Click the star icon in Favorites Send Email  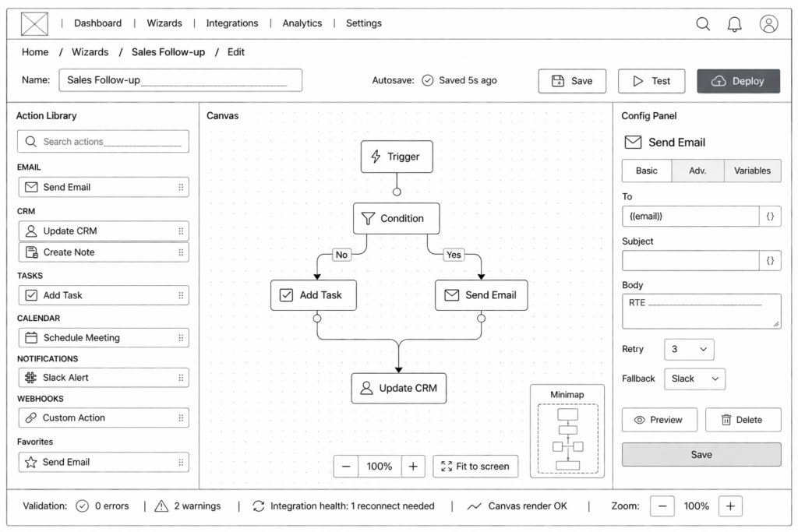pyautogui.click(x=31, y=462)
